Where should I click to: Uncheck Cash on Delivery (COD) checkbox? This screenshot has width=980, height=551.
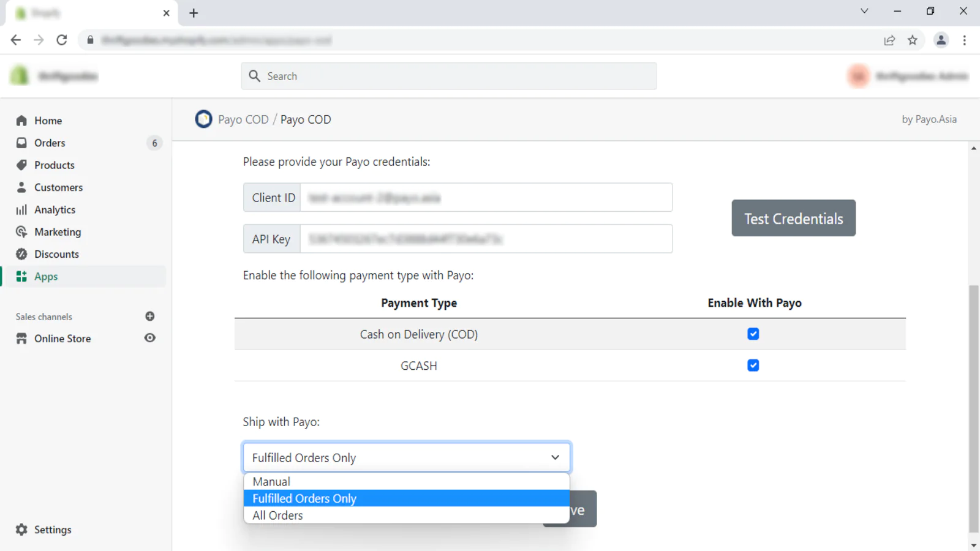(753, 334)
